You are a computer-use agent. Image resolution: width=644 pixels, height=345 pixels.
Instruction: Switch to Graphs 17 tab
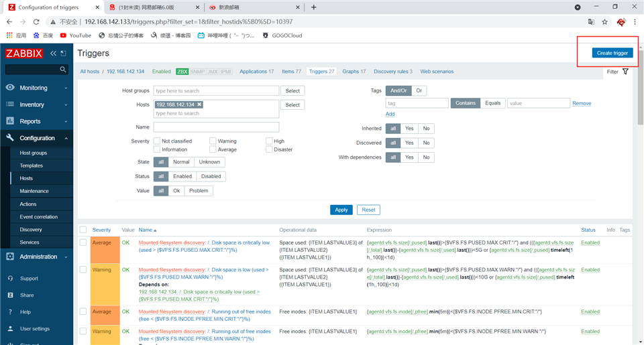point(354,72)
